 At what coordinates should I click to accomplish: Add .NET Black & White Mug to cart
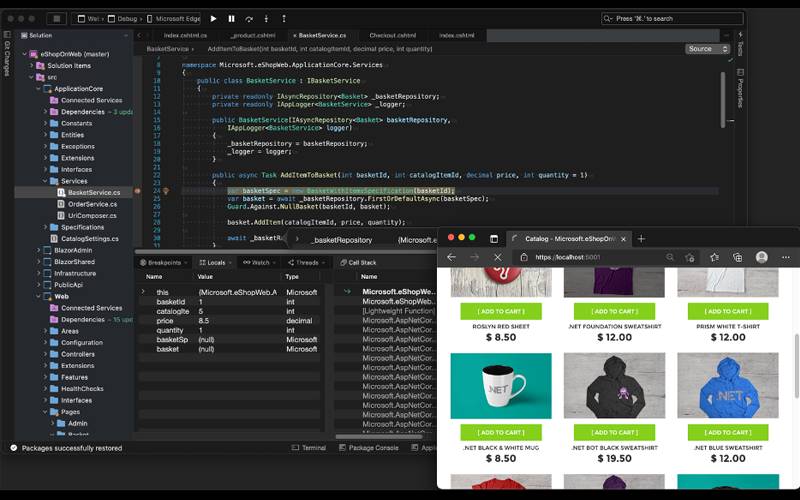[501, 432]
